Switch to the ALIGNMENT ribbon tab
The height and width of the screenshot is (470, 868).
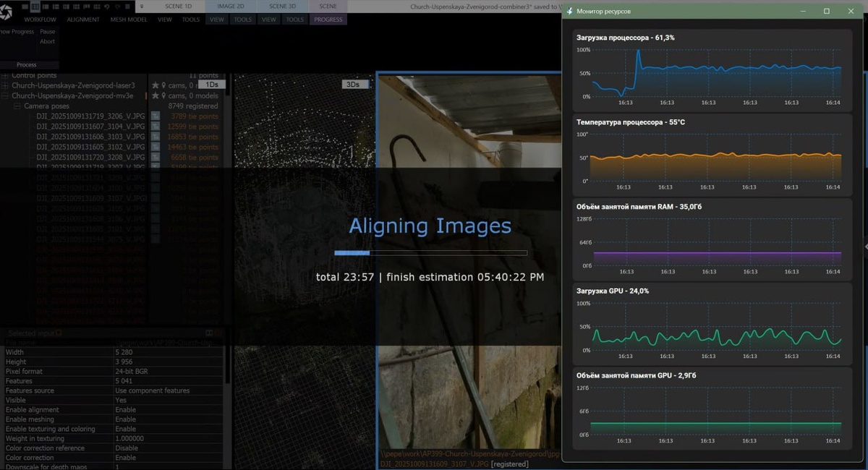click(x=83, y=20)
